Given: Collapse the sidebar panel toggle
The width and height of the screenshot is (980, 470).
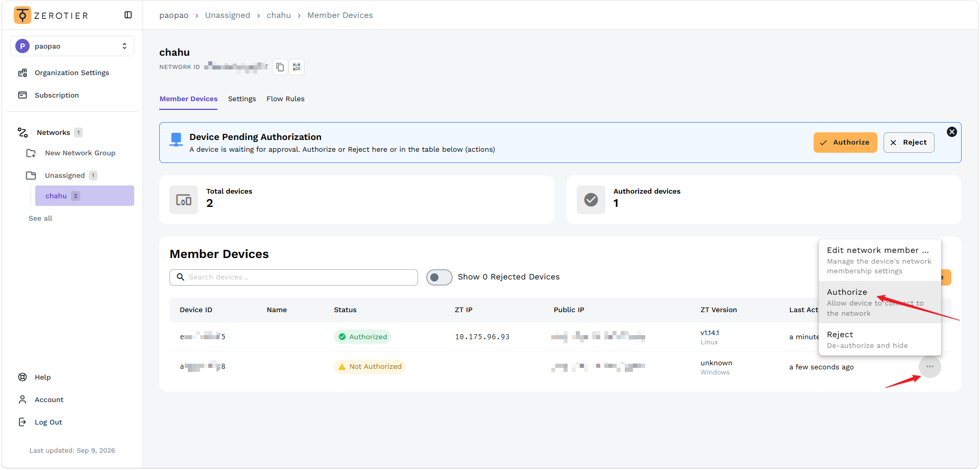Looking at the screenshot, I should coord(128,15).
